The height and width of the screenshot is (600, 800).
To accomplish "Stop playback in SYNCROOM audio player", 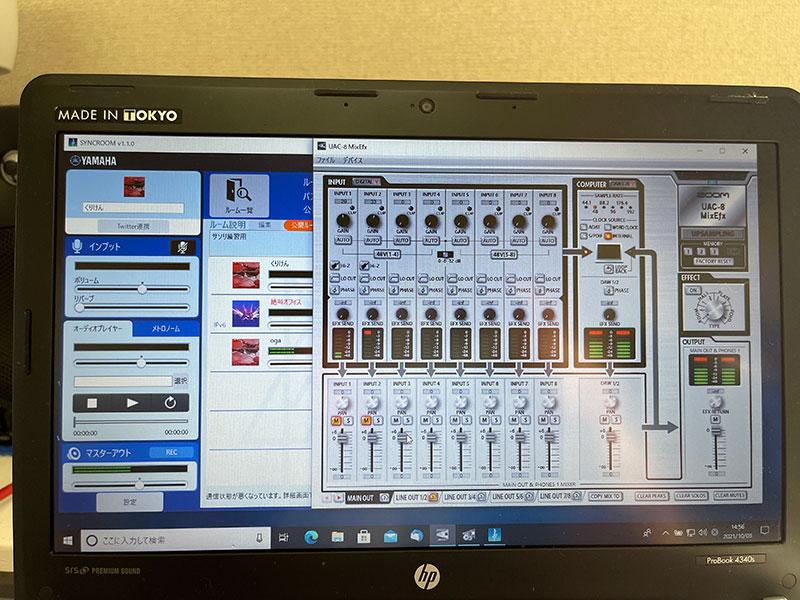I will point(92,403).
